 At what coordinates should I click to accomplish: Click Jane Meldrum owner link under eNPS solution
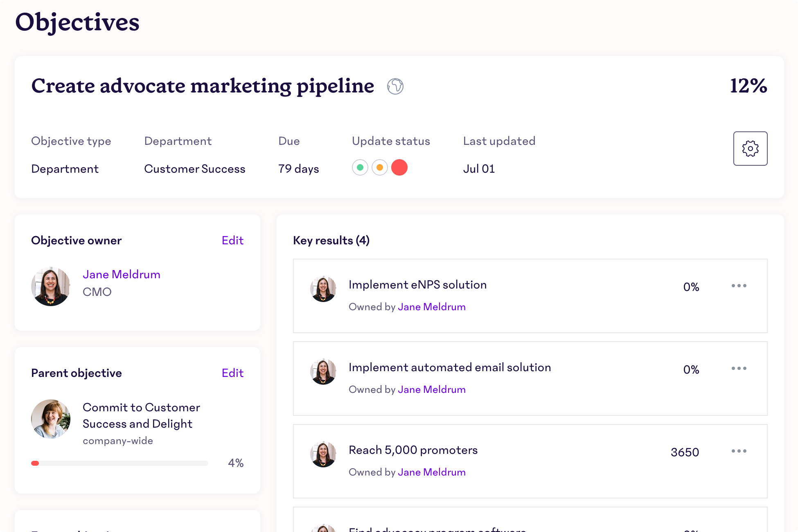pyautogui.click(x=432, y=307)
